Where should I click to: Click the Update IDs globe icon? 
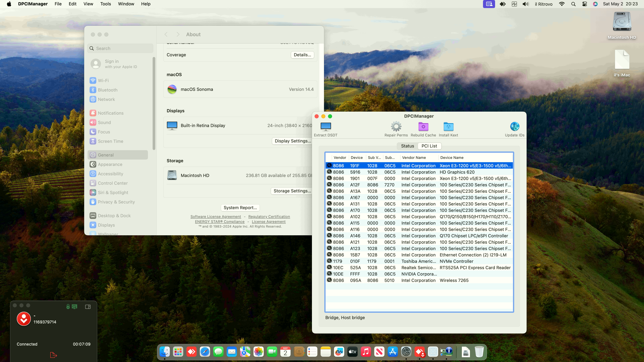coord(515,127)
